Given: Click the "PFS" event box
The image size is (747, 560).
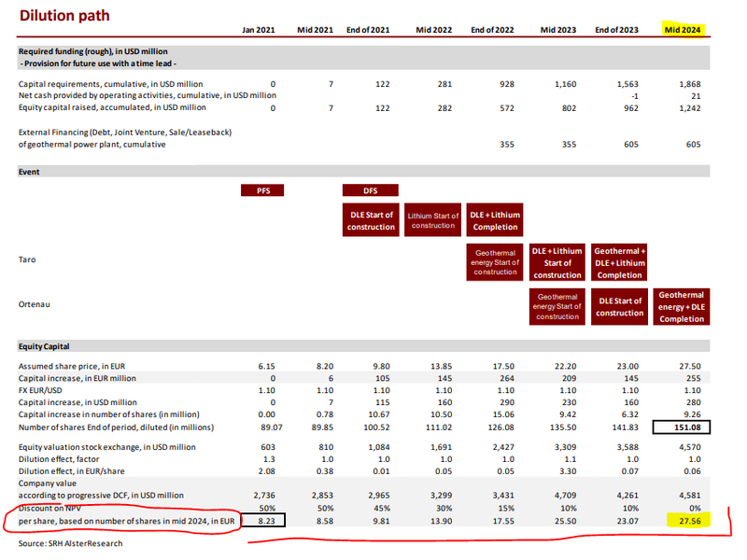Looking at the screenshot, I should (262, 190).
